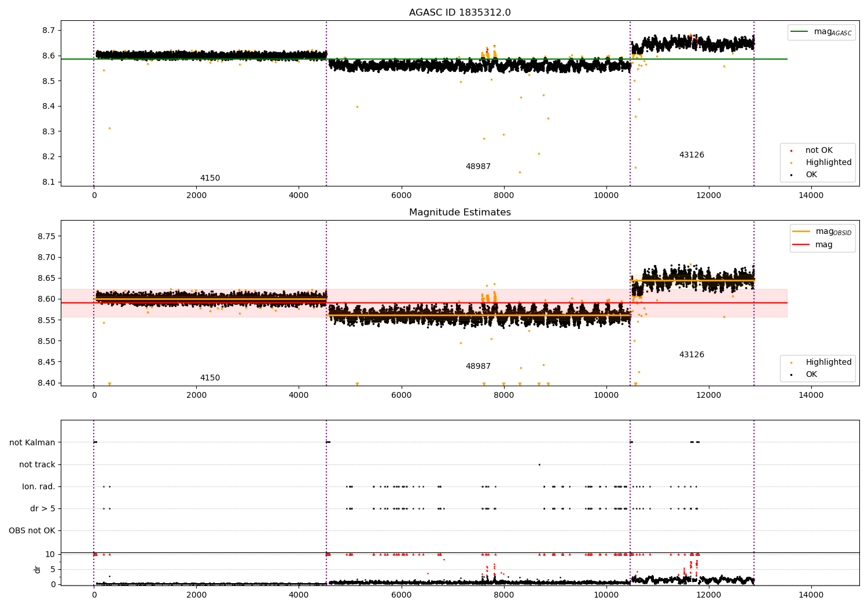Click x-axis tick '2000' on the bottom plot

pyautogui.click(x=196, y=595)
